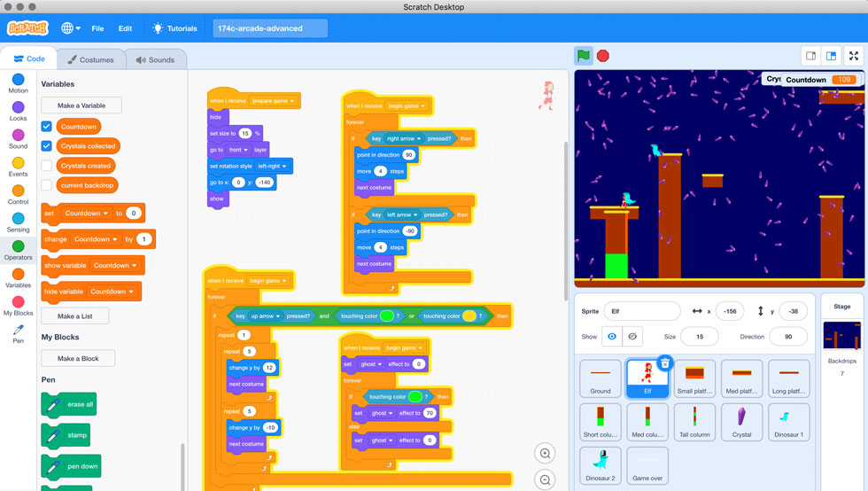Zoom out of the code workspace
This screenshot has height=491, width=868.
545,479
